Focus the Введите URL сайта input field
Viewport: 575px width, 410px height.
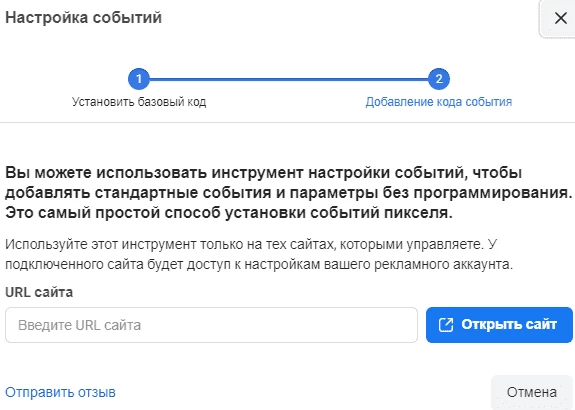pyautogui.click(x=211, y=325)
